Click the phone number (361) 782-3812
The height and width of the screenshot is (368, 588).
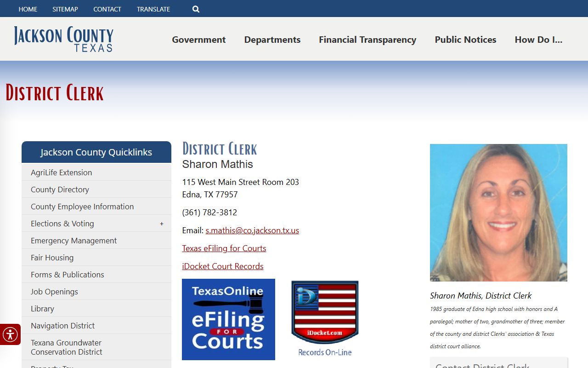click(209, 213)
